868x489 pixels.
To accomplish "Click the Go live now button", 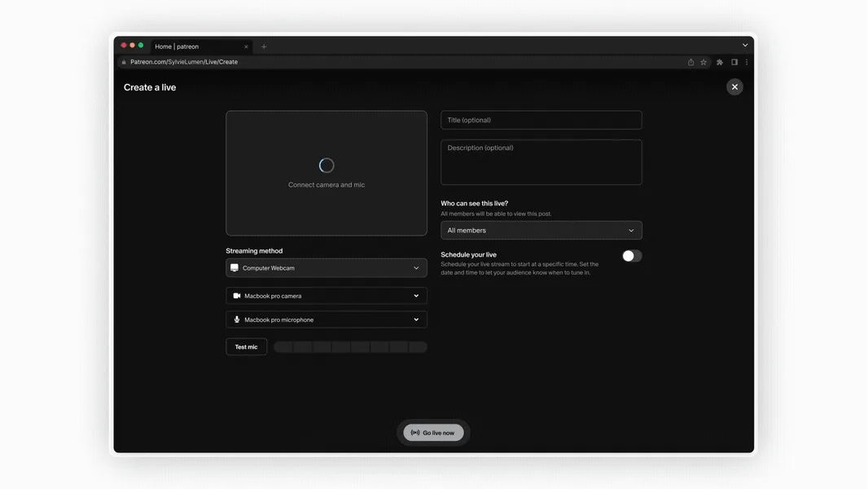I will 433,433.
